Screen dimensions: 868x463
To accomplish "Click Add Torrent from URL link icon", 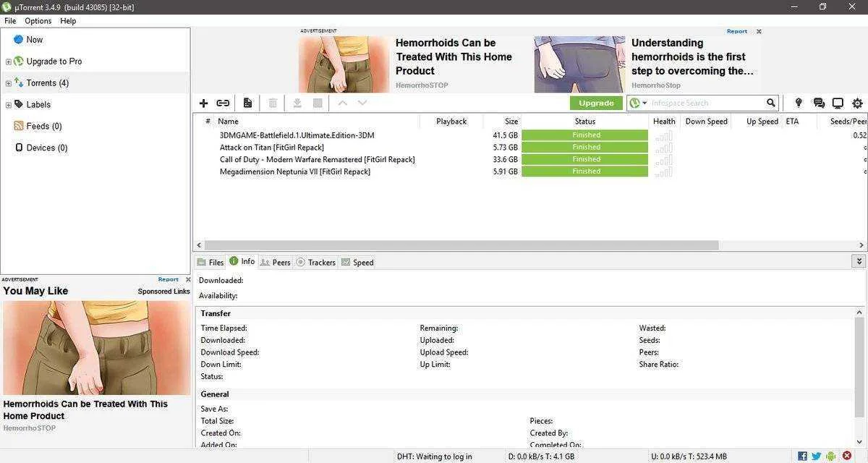I will pyautogui.click(x=223, y=103).
